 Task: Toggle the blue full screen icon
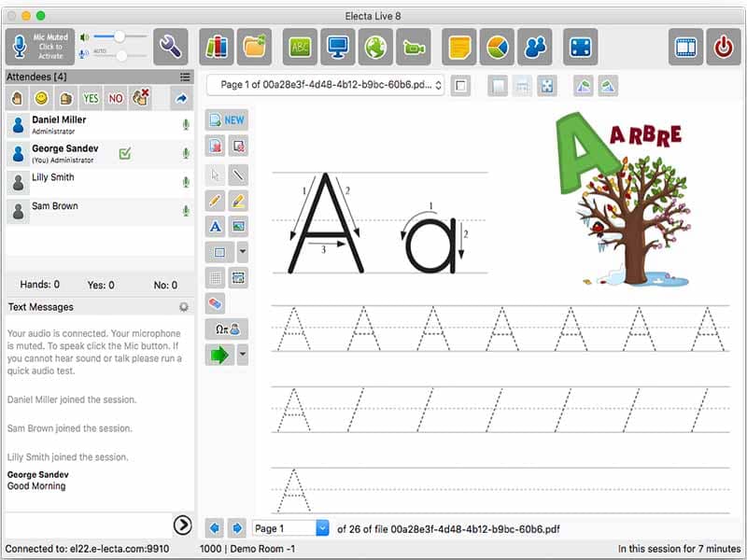580,47
